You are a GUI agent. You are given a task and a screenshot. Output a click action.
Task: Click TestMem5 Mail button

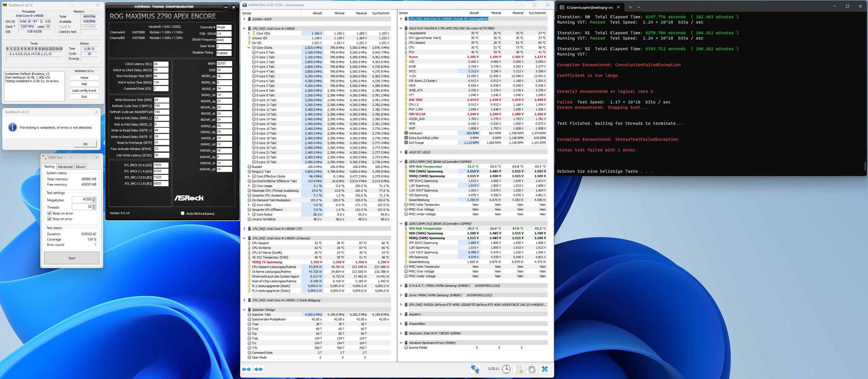pos(84,84)
